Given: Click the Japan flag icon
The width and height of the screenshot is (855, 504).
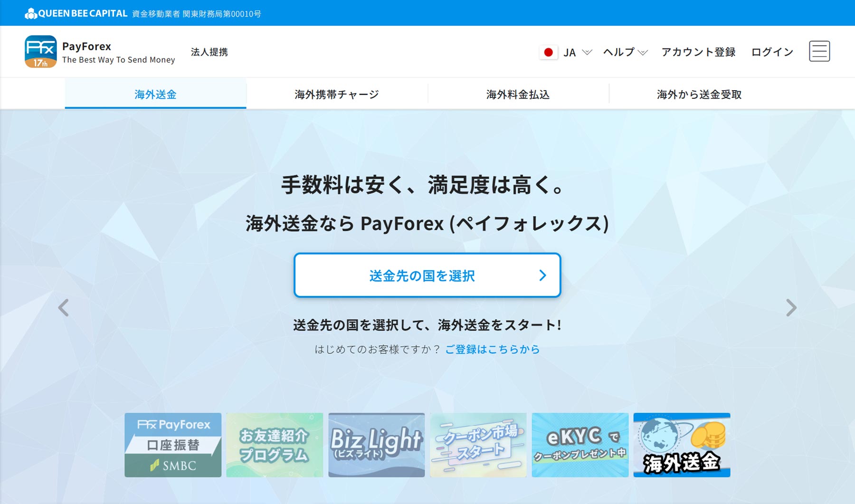Looking at the screenshot, I should pos(548,52).
